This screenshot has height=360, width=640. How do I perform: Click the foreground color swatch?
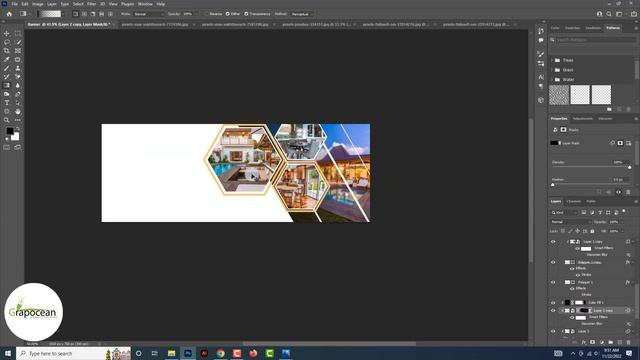pos(9,131)
